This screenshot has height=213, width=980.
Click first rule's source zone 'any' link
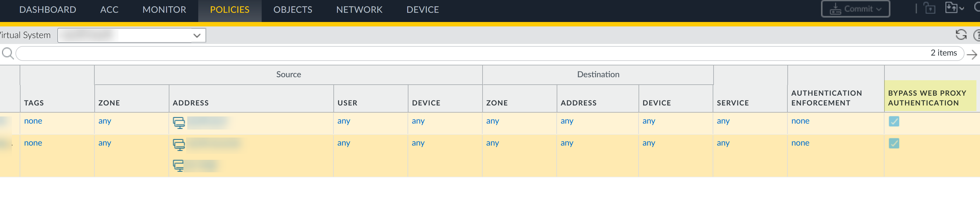[104, 121]
